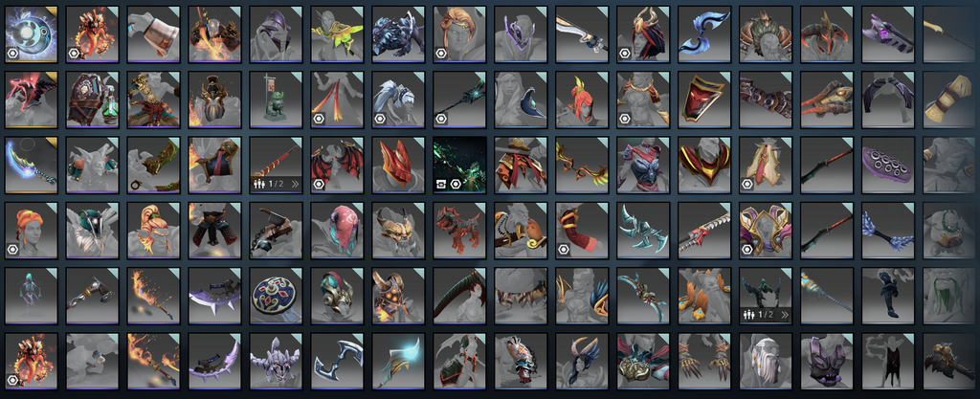Choose the glowing cyan blade weapon

tap(399, 361)
